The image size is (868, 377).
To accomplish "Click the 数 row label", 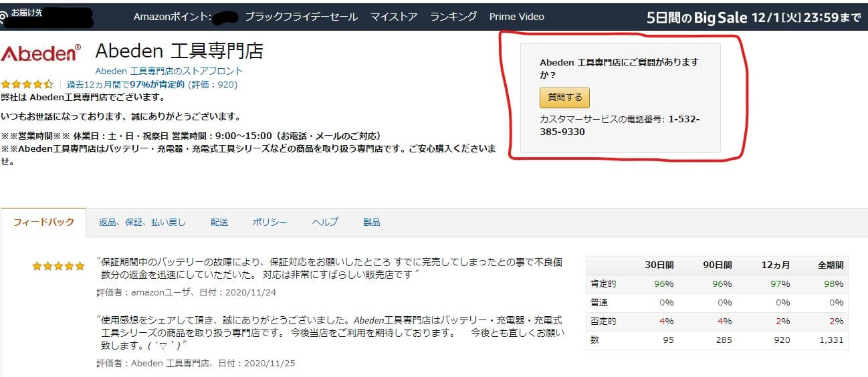I will (594, 340).
